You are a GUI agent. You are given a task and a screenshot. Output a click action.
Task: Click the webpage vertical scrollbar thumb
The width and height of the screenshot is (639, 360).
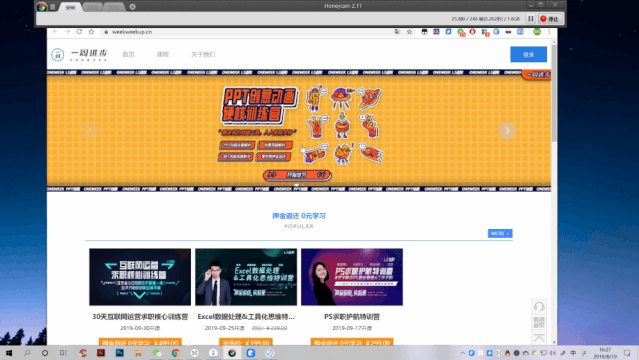pyautogui.click(x=554, y=94)
